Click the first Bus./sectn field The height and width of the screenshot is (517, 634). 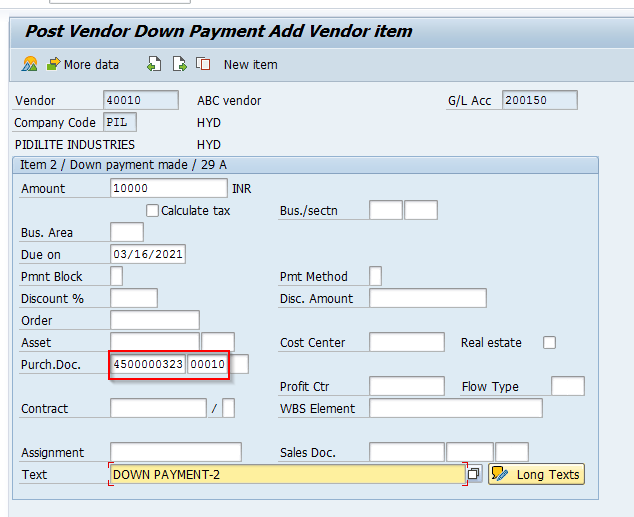(x=386, y=210)
